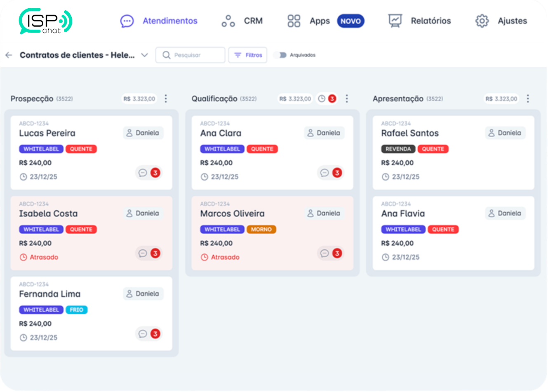Open chat messages on Isabela Costa's card
Image resolution: width=548 pixels, height=392 pixels.
tap(149, 253)
